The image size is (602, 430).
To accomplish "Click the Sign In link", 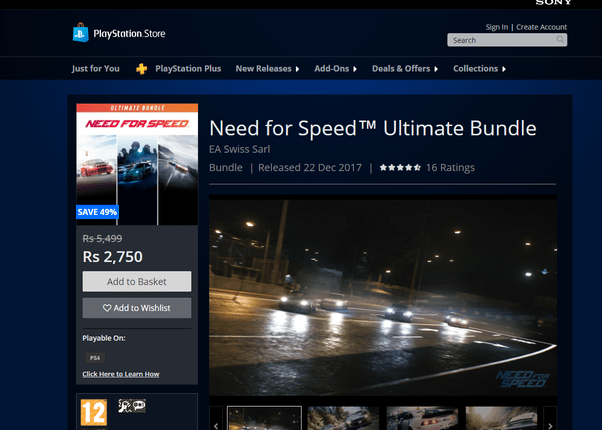I will point(496,27).
